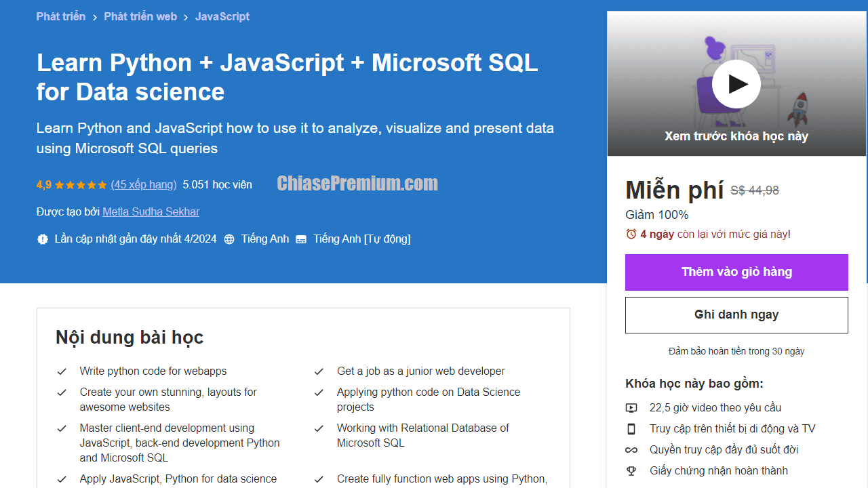Image resolution: width=868 pixels, height=488 pixels.
Task: Click the 4,9 rating score
Action: pyautogui.click(x=44, y=184)
